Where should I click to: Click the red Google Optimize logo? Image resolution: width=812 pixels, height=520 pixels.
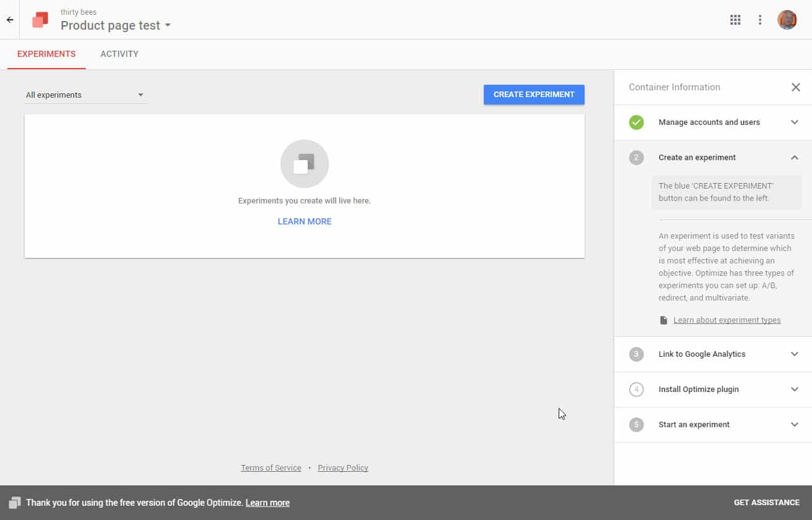(x=40, y=20)
